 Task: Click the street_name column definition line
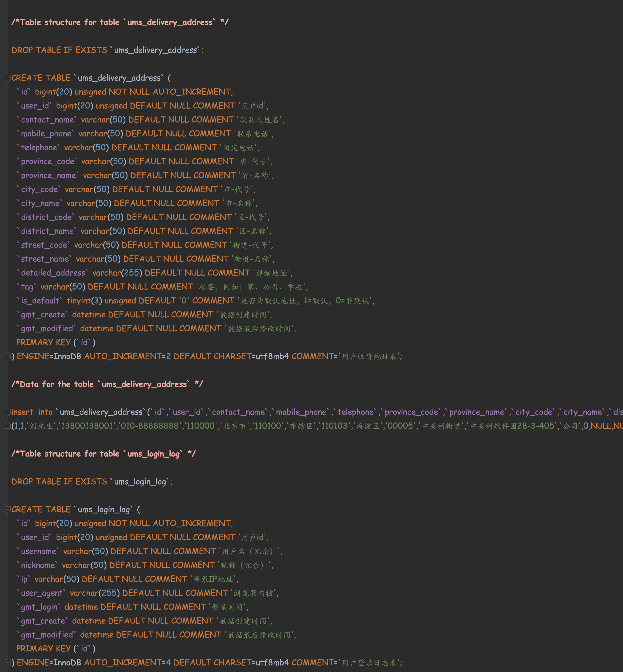[146, 259]
